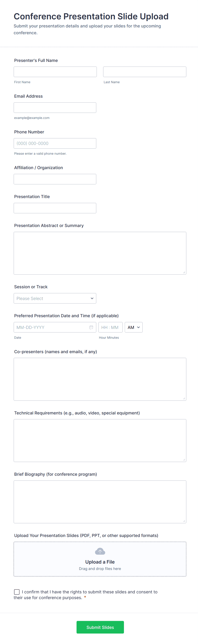Click the Biography textarea resize handle
Screen dimensions: 198x644
pyautogui.click(x=184, y=521)
